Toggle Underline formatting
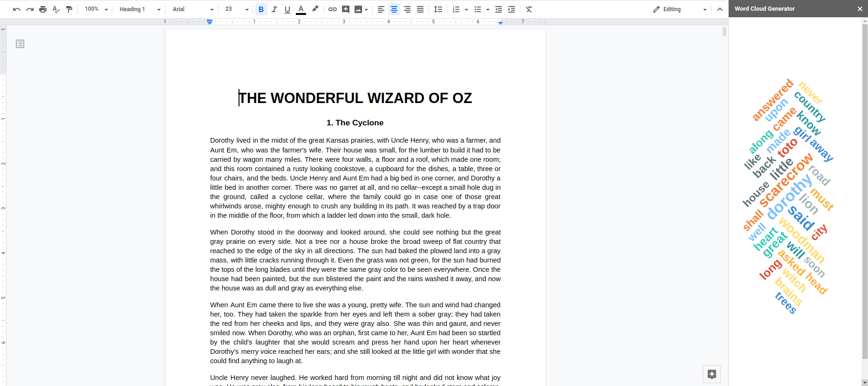868x386 pixels. pos(287,9)
